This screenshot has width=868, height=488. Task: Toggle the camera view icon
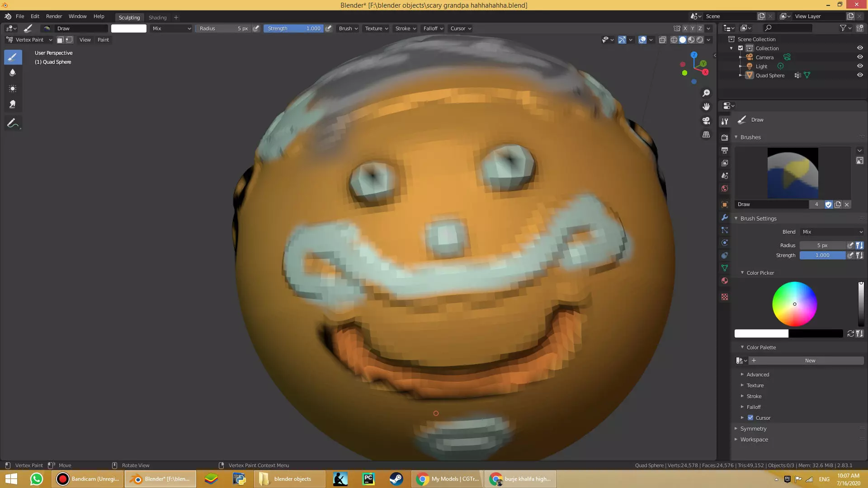pyautogui.click(x=706, y=121)
